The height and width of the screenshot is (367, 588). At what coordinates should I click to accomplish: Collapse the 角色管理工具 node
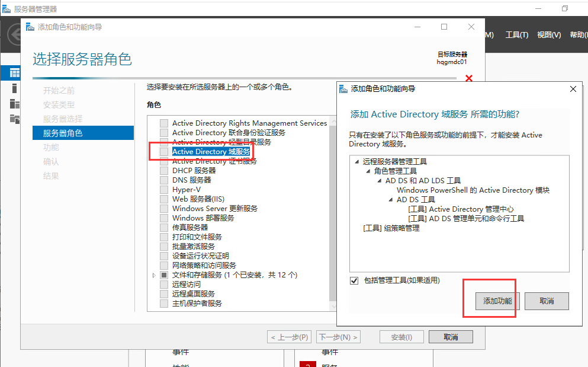(368, 171)
